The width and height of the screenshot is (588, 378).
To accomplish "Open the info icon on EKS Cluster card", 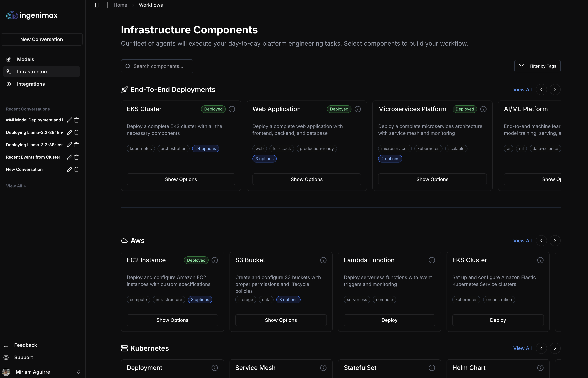I will click(x=232, y=109).
